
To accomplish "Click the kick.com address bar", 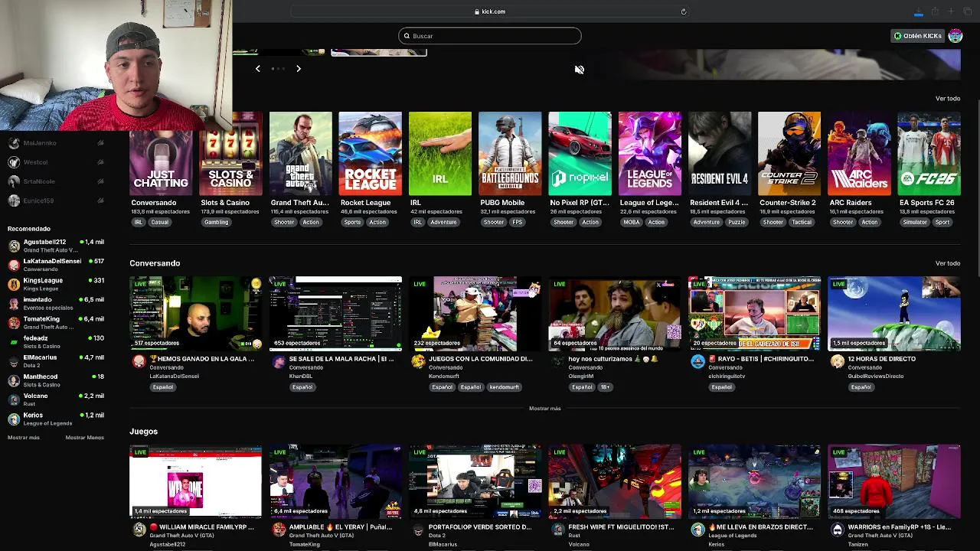I will 490,11.
